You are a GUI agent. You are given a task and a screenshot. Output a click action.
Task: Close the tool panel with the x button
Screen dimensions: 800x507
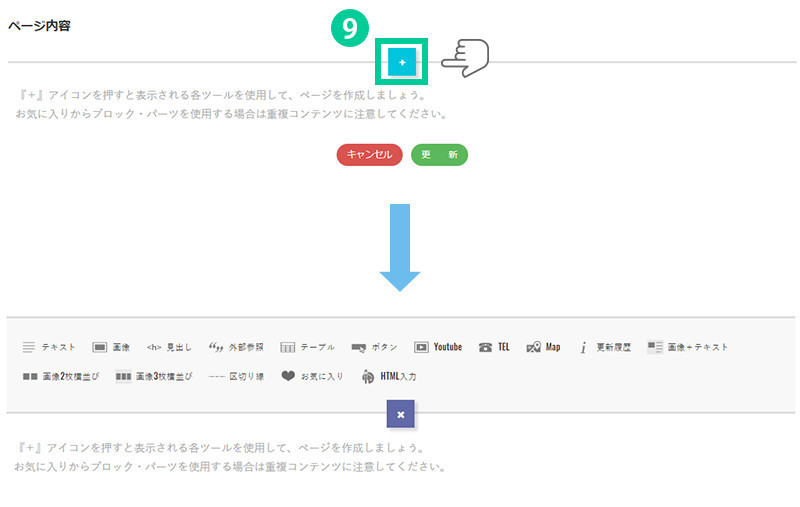click(x=400, y=413)
